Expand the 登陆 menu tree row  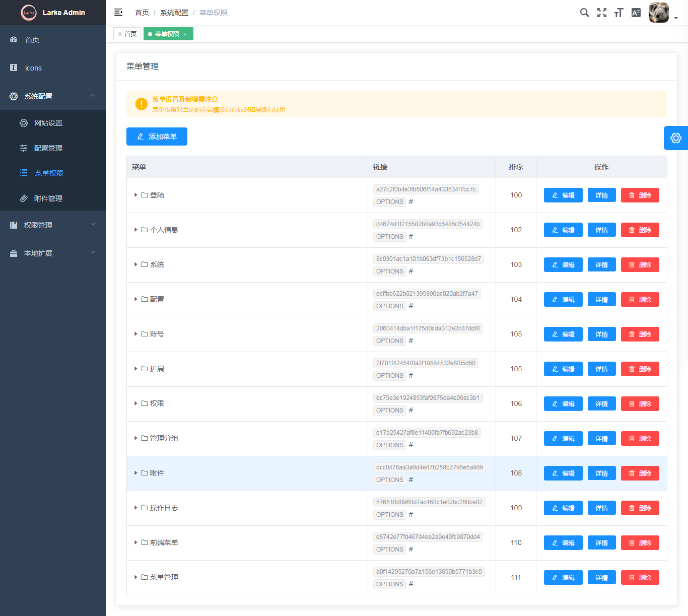point(136,195)
